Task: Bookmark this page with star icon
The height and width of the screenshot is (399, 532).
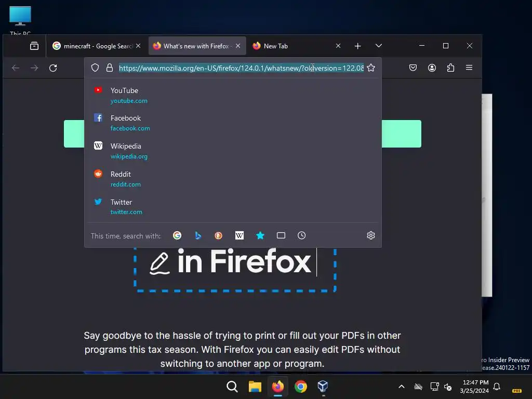Action: [x=371, y=68]
